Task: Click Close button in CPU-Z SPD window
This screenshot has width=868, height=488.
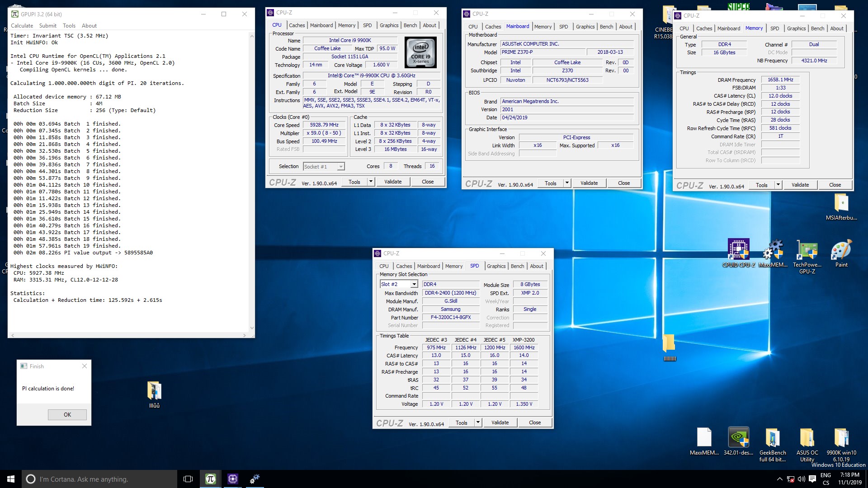Action: [535, 422]
